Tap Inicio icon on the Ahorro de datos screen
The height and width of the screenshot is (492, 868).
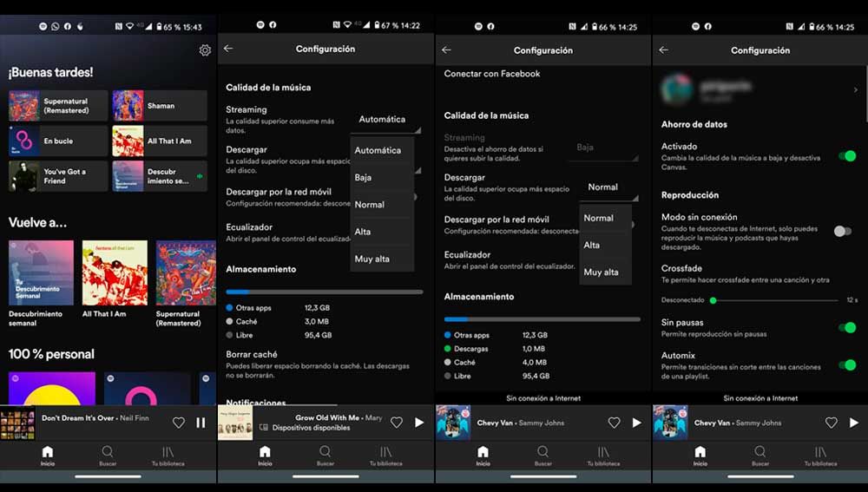coord(700,456)
